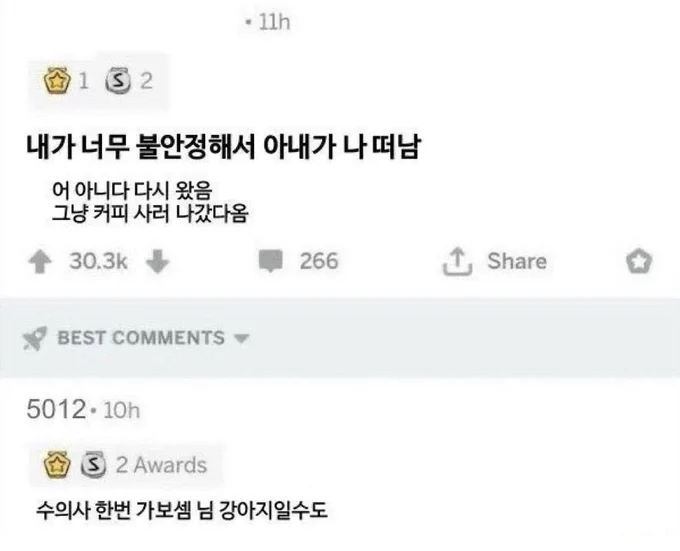This screenshot has width=680, height=551.
Task: Click the gold award icon on the comment
Action: click(57, 465)
